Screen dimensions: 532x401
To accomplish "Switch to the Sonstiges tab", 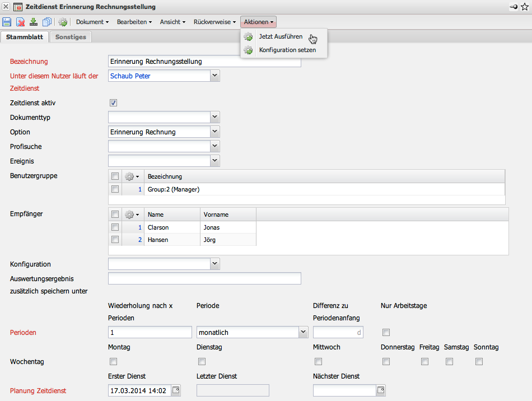I will (71, 37).
